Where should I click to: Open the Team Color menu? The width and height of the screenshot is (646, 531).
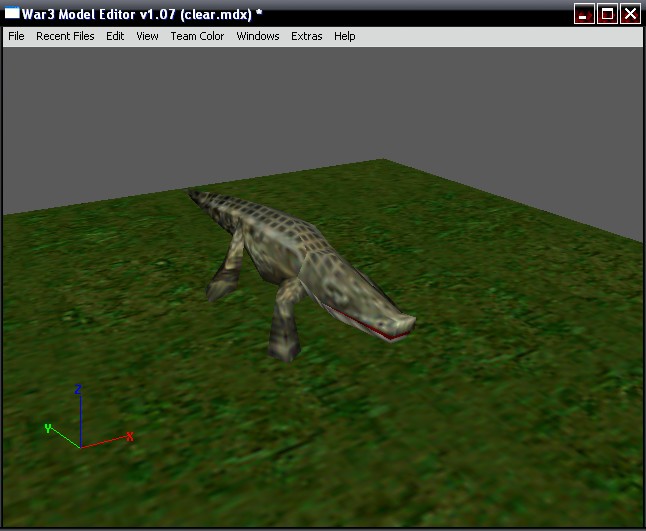(x=197, y=36)
